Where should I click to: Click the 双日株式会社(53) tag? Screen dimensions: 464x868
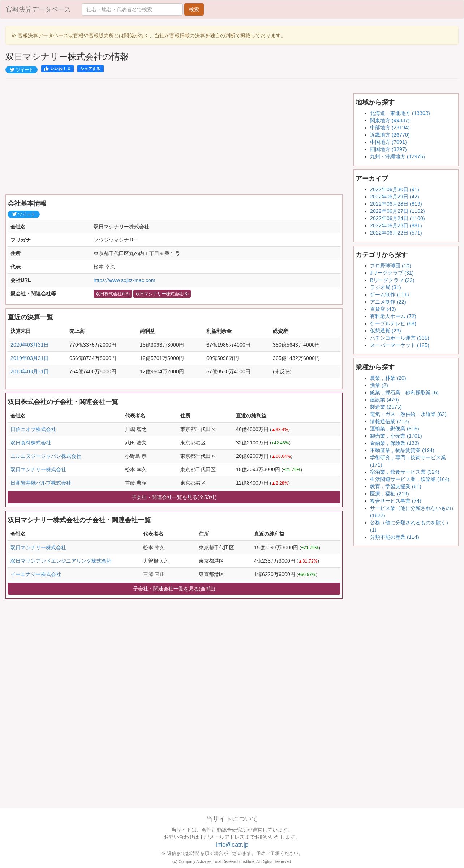[113, 294]
